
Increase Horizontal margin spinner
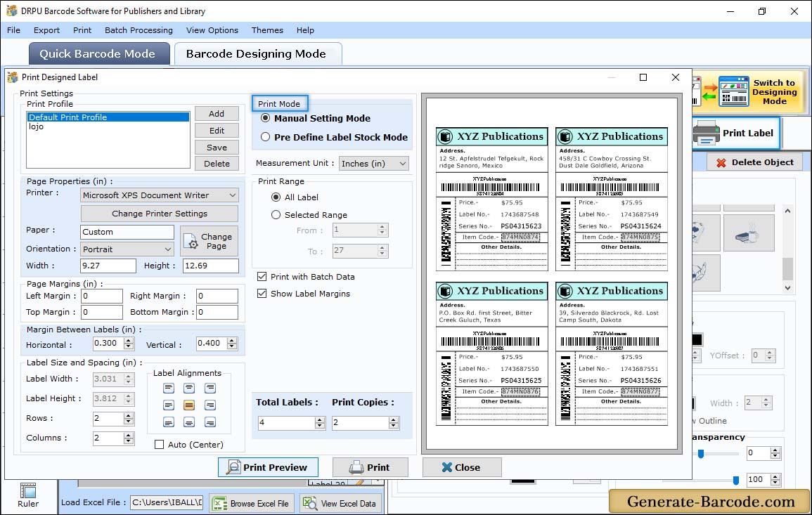click(129, 340)
